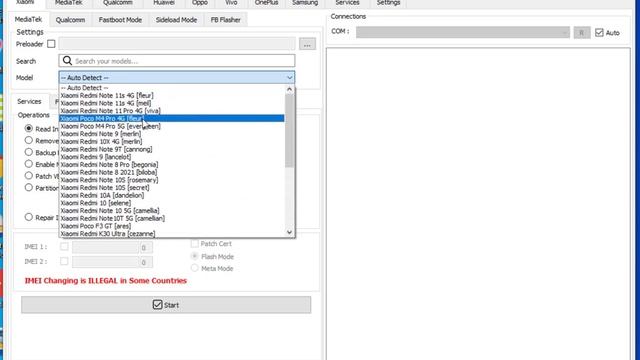Select the Read Info radio option
The image size is (640, 360).
29,128
